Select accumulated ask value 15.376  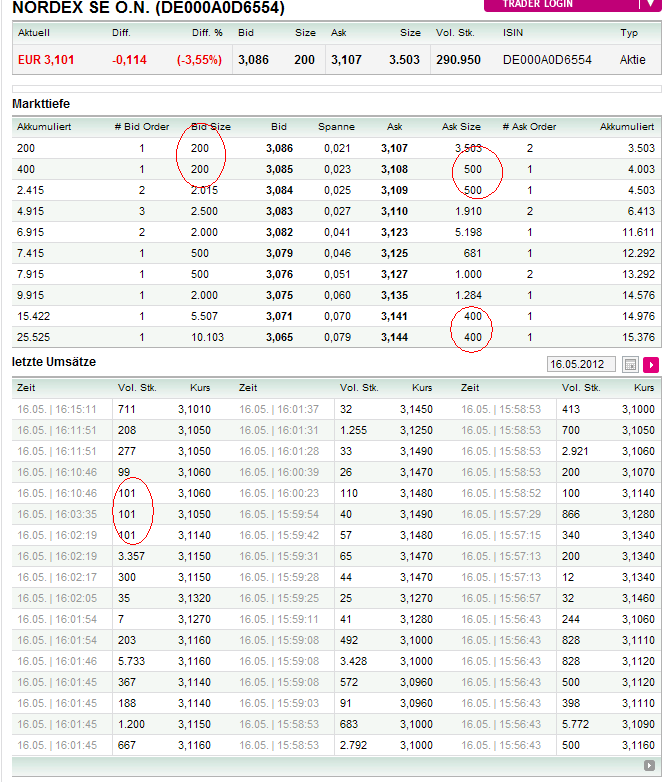point(638,338)
